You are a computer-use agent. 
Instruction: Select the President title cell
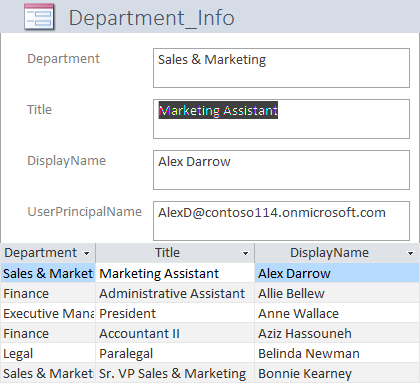175,313
